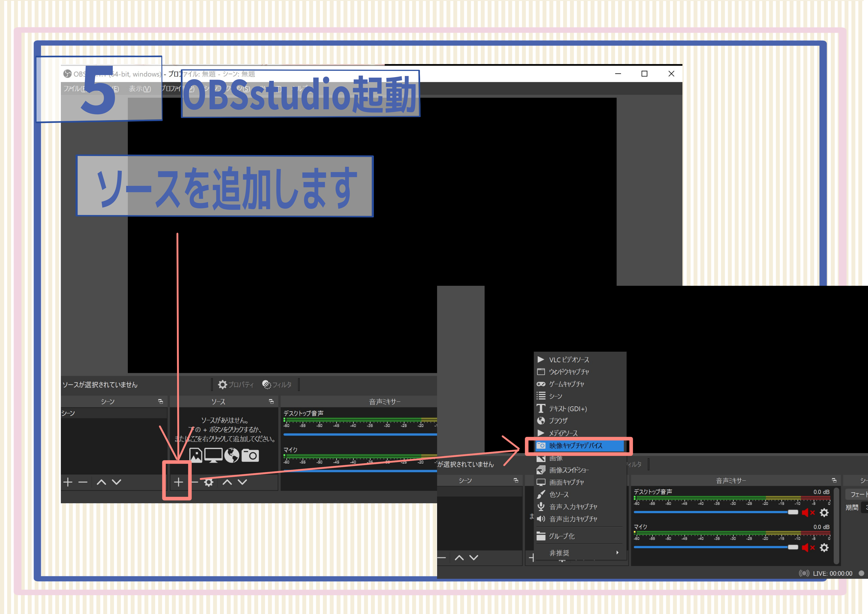Click the ソースが選択されていません label in left window
Viewport: 868px width, 614px height.
[100, 384]
